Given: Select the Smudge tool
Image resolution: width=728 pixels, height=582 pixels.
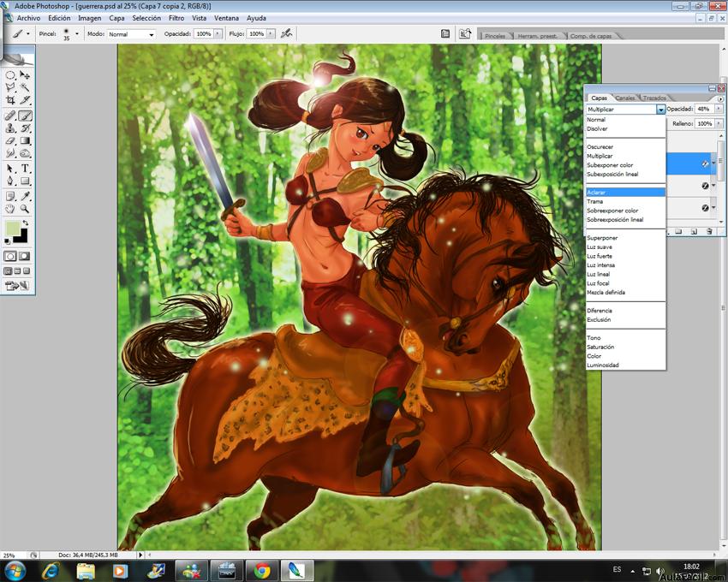Looking at the screenshot, I should [x=10, y=153].
